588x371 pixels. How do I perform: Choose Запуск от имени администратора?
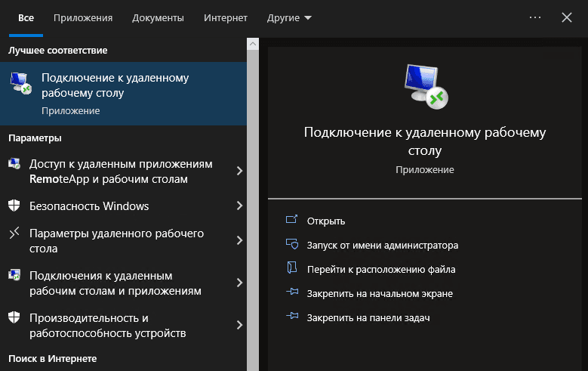point(383,245)
